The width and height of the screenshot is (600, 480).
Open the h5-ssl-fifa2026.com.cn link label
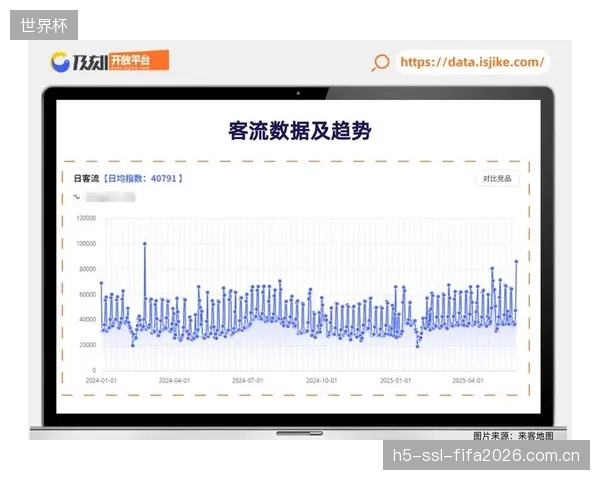486,456
